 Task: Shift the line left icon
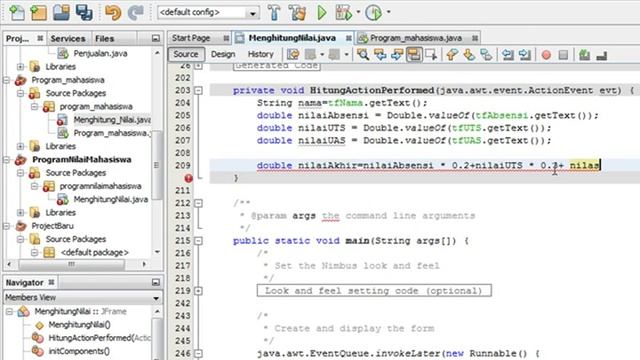click(508, 54)
